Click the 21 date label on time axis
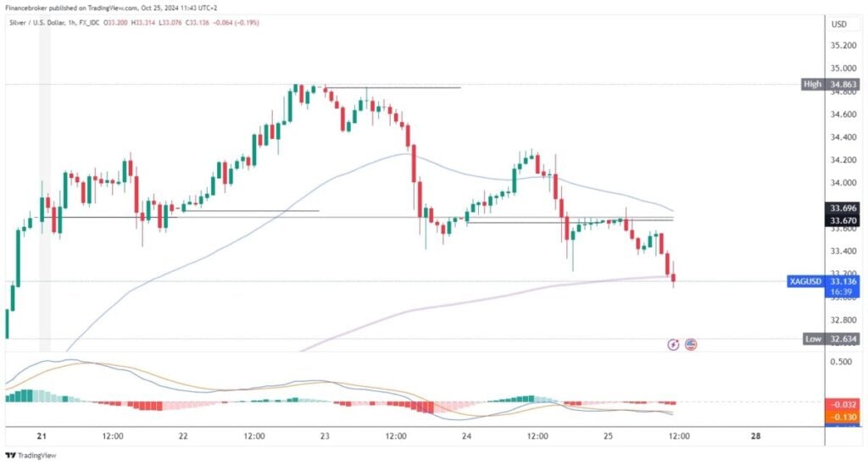The width and height of the screenshot is (868, 465). click(41, 435)
